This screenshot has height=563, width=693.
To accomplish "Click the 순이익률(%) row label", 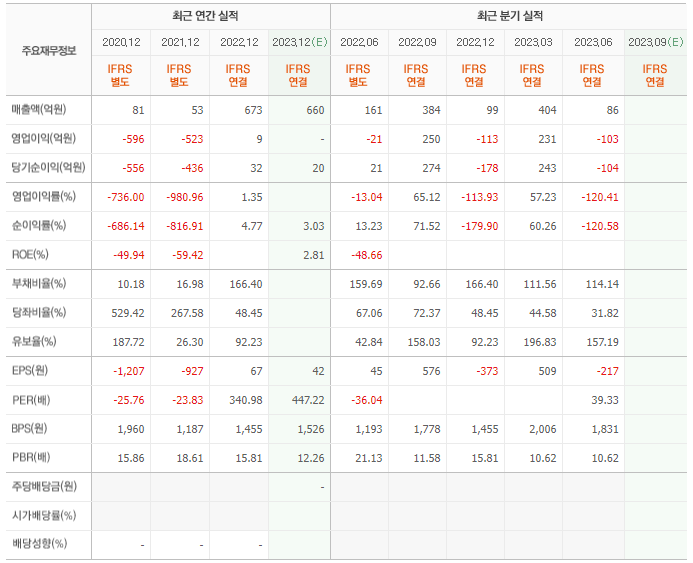I will [x=39, y=225].
